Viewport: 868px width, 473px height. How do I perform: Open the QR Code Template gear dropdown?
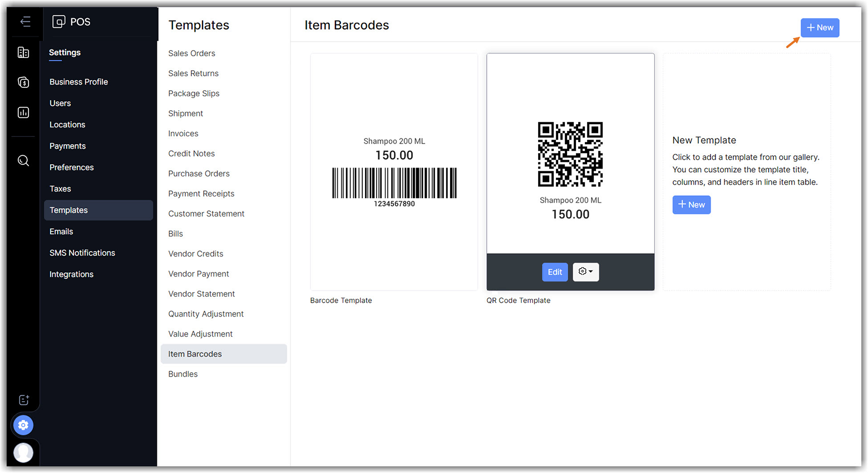[585, 272]
